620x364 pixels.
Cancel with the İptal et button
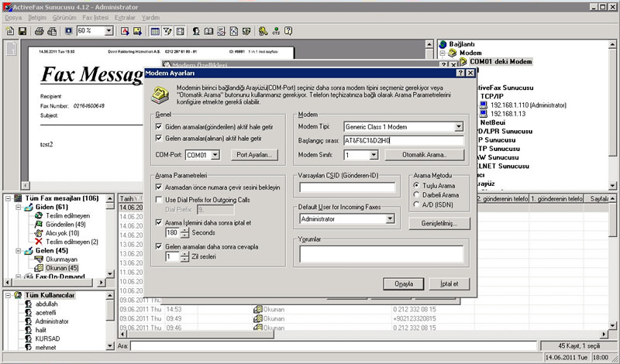click(x=449, y=283)
